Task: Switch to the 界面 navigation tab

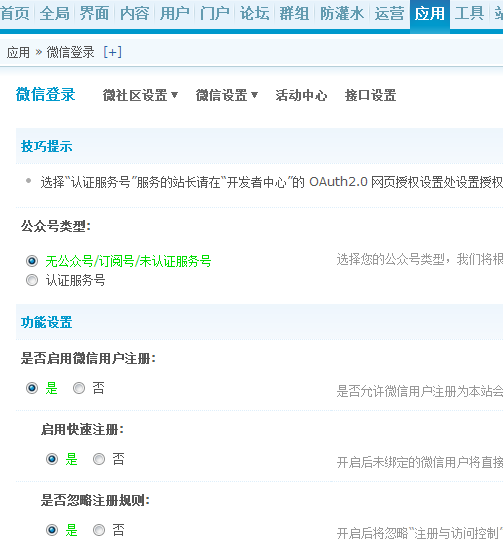Action: click(95, 14)
